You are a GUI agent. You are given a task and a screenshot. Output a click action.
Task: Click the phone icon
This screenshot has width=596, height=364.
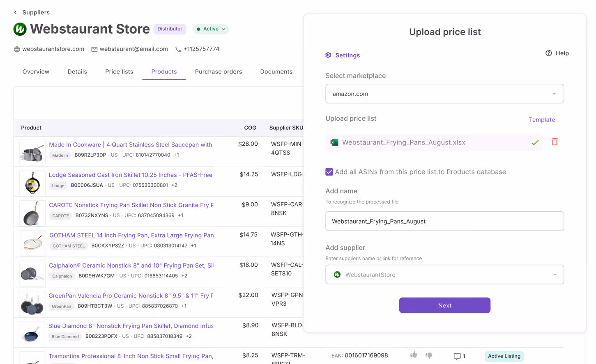coord(178,49)
